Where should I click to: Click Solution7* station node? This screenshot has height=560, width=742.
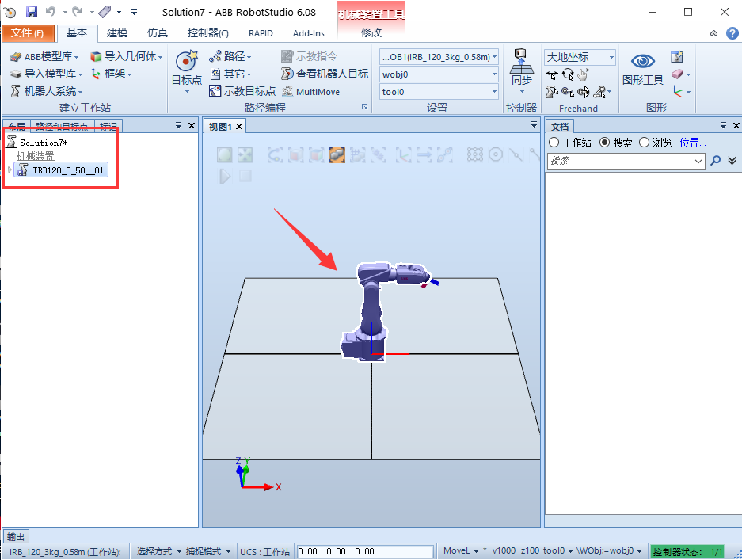pyautogui.click(x=37, y=143)
